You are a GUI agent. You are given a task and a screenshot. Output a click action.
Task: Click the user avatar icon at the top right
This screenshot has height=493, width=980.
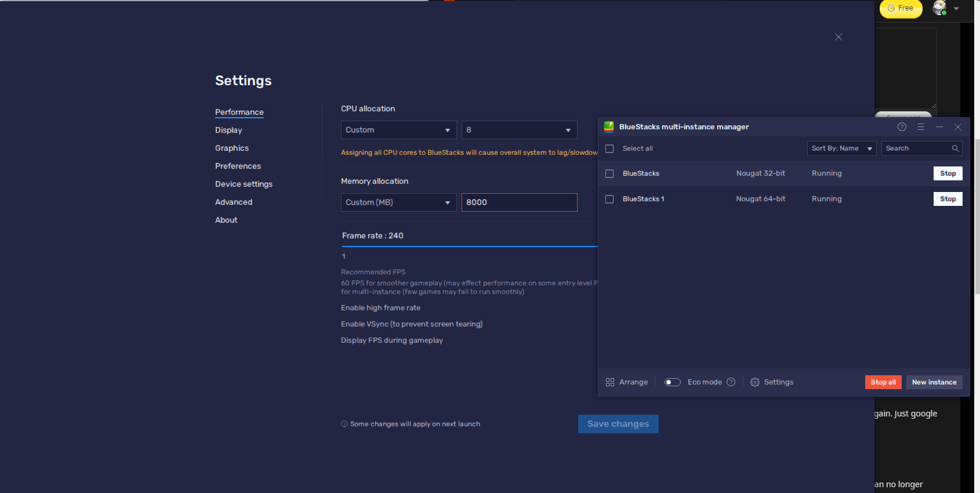point(939,8)
